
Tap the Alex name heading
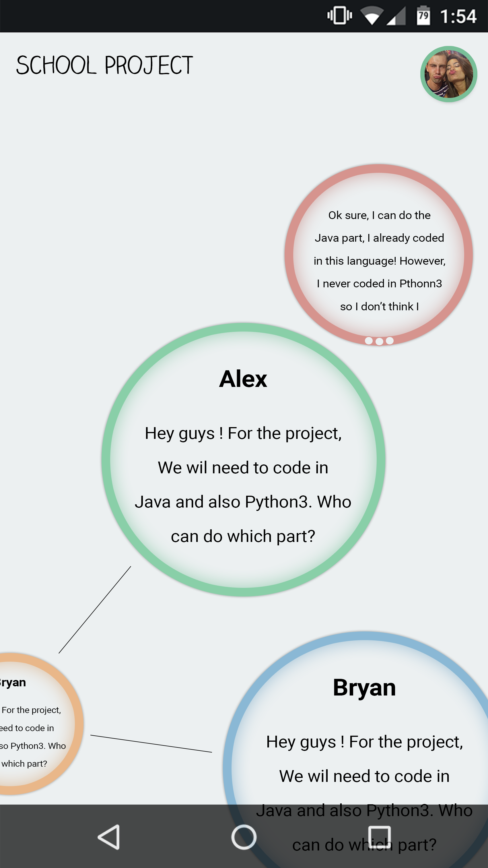[x=243, y=379]
